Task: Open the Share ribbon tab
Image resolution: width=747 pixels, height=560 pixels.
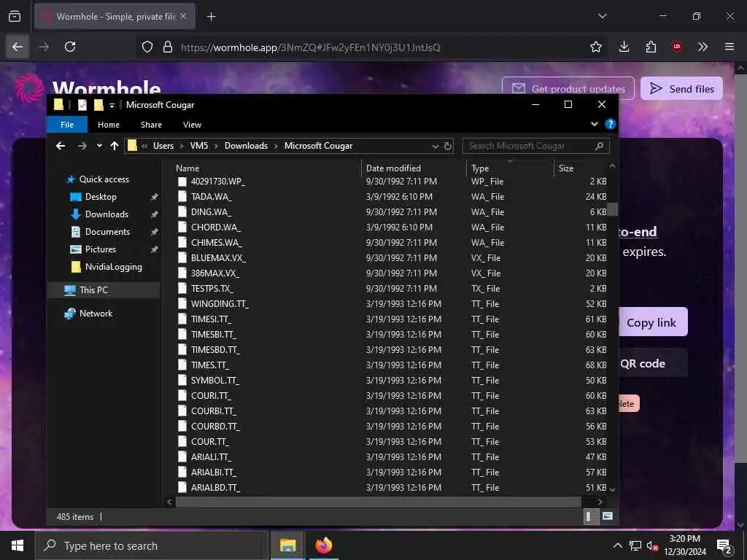Action: [x=151, y=124]
